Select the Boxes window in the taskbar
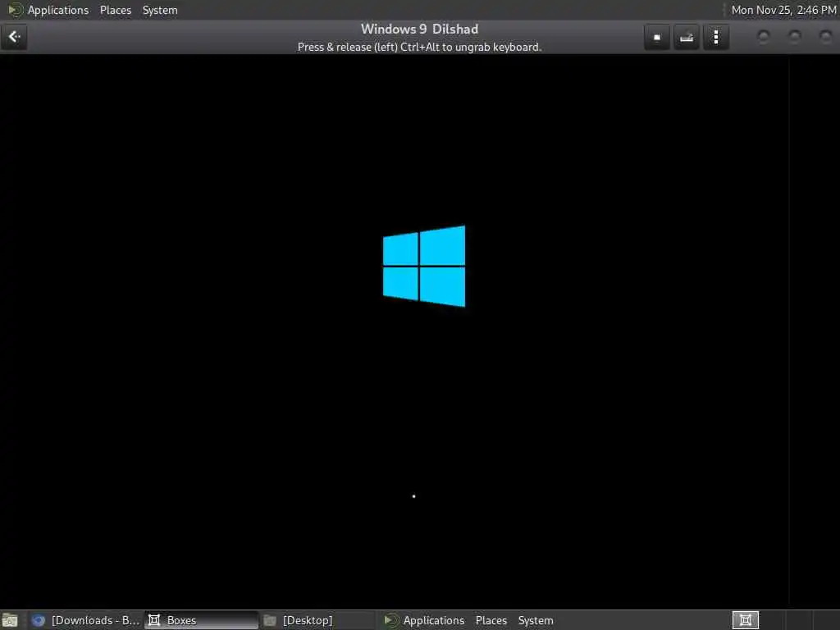Screen dimensions: 840x630 202,620
